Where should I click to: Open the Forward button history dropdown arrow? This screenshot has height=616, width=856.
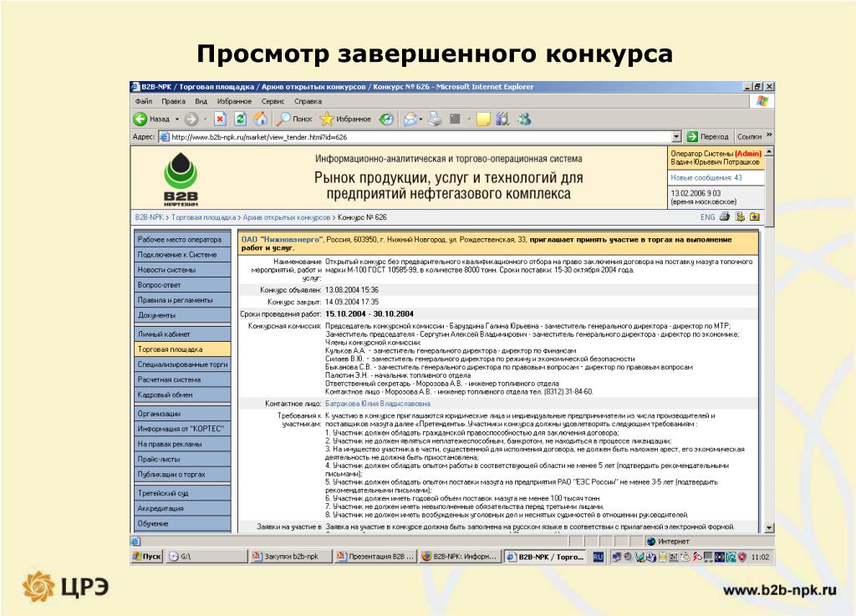(x=206, y=119)
